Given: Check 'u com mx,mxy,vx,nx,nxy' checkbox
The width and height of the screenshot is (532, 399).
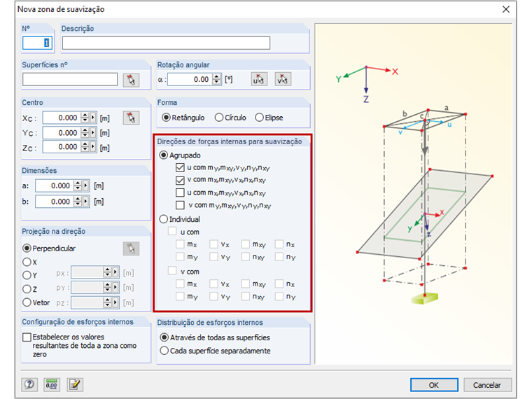Looking at the screenshot, I should tap(180, 192).
